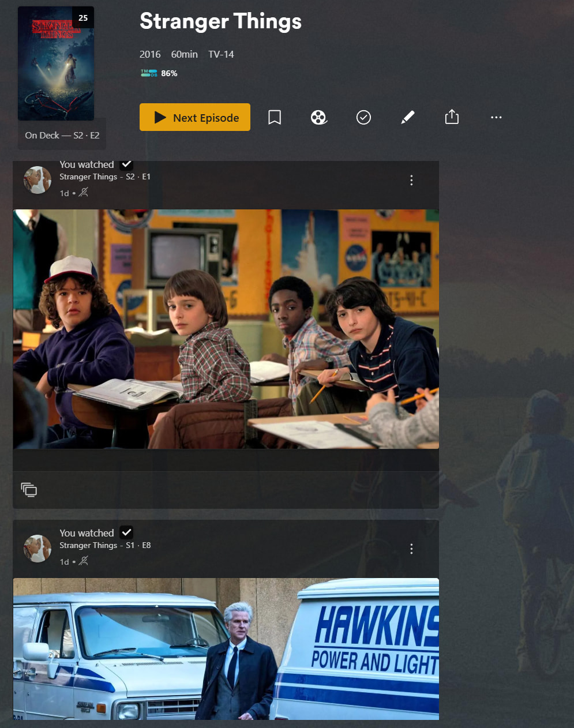Click the watched checkmark on the S2 · E1 post
The image size is (574, 728).
tap(126, 165)
